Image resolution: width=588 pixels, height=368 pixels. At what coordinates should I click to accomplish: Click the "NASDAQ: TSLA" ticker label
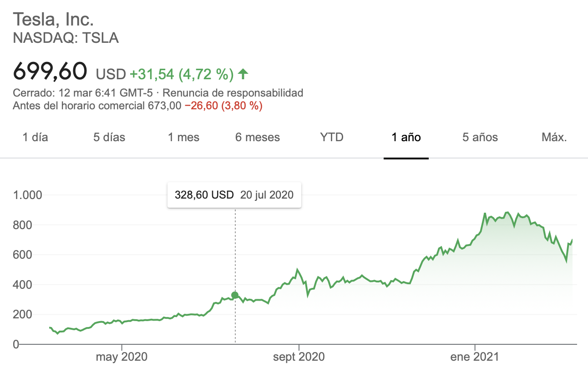pos(66,38)
